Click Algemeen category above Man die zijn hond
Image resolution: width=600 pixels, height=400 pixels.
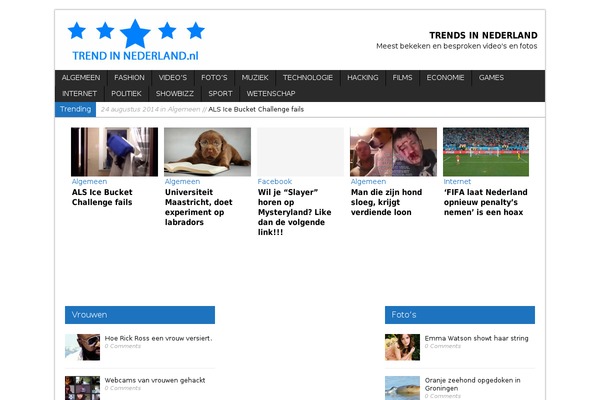click(x=368, y=181)
